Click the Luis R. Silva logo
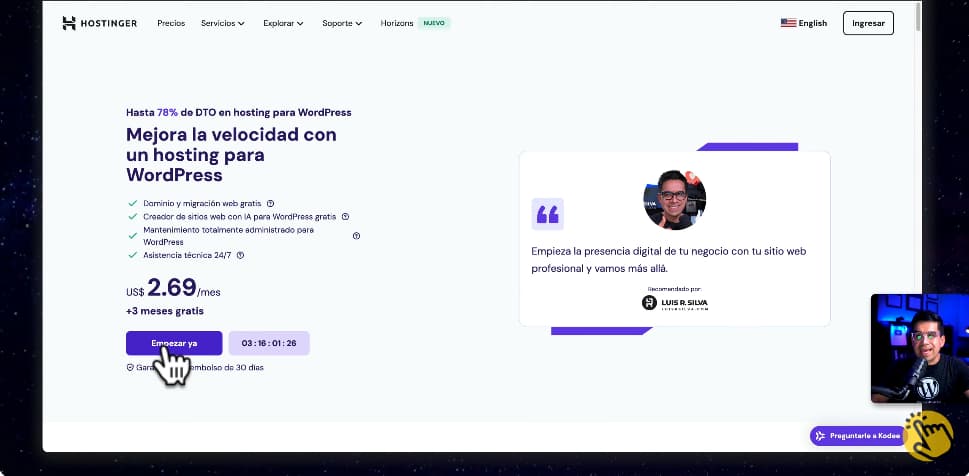Screen dimensions: 969x476 (675, 303)
